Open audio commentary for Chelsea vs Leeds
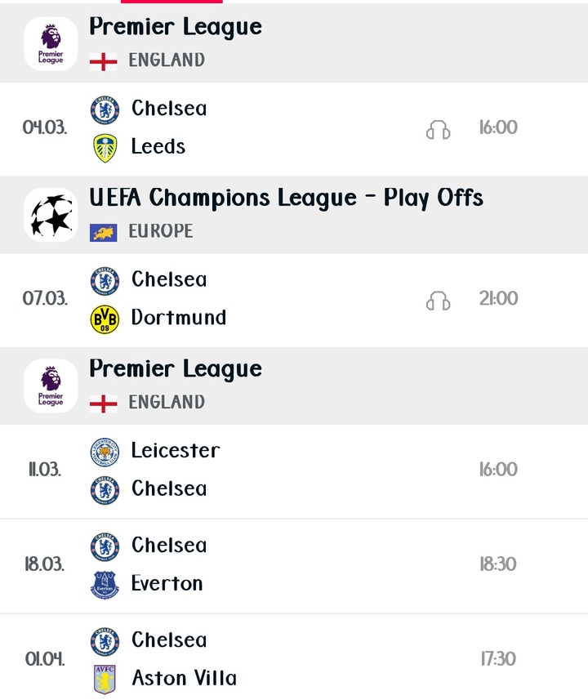The width and height of the screenshot is (588, 700). click(438, 130)
